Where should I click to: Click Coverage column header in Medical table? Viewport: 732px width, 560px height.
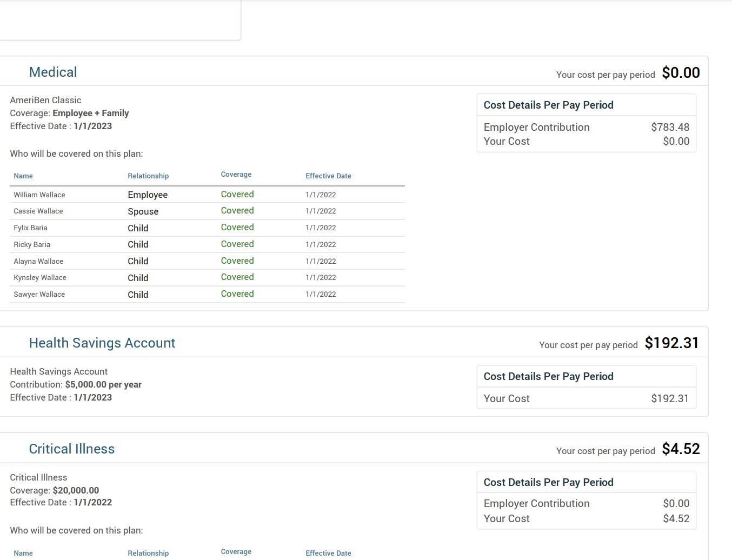tap(236, 174)
